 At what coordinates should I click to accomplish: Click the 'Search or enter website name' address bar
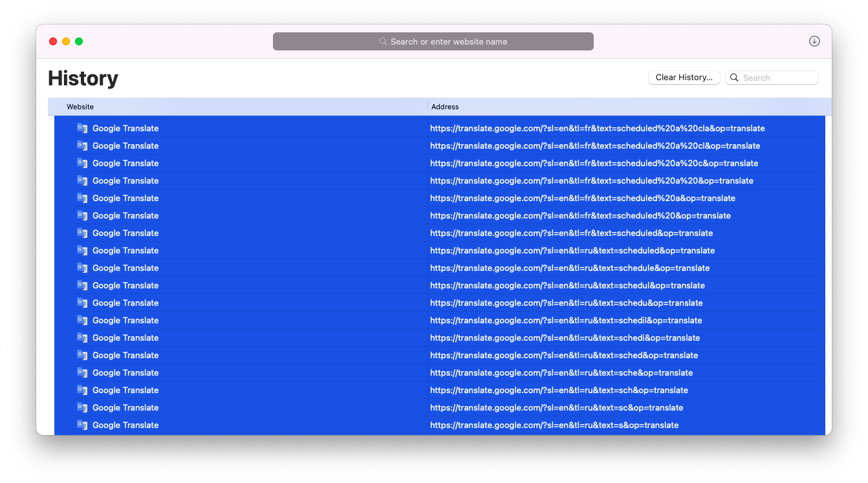tap(433, 41)
